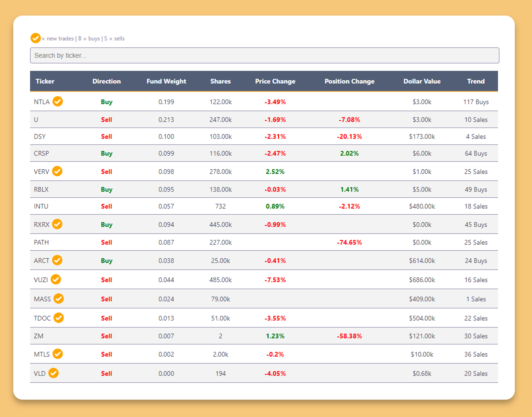Click dollar value $504.00k for TDOC

coord(422,318)
